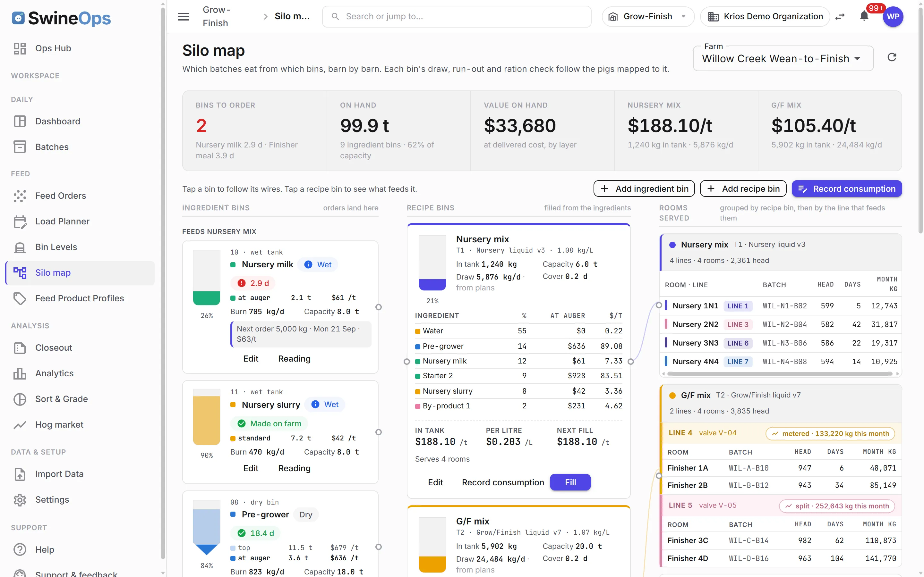Click the Nursery milk Wet info icon
Image resolution: width=924 pixels, height=577 pixels.
[x=308, y=264]
